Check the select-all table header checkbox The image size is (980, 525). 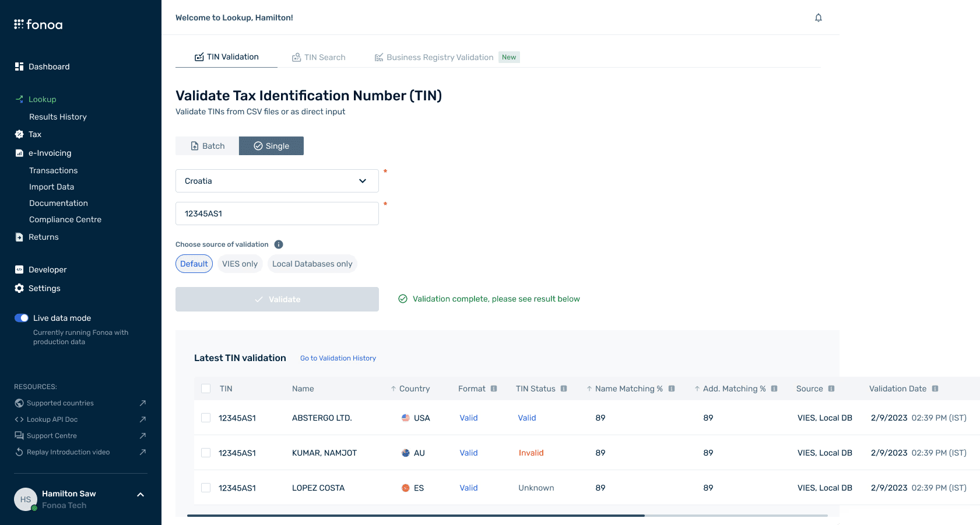click(x=206, y=388)
